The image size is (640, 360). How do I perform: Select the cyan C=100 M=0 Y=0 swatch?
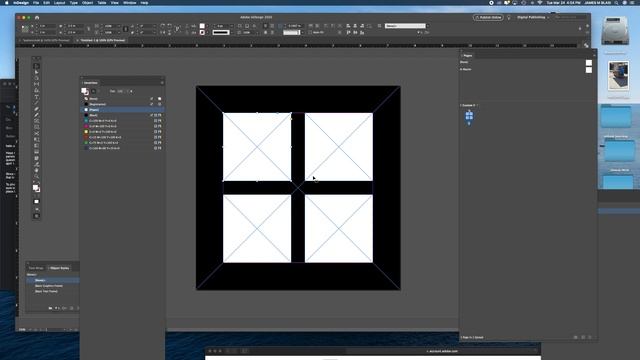point(122,121)
